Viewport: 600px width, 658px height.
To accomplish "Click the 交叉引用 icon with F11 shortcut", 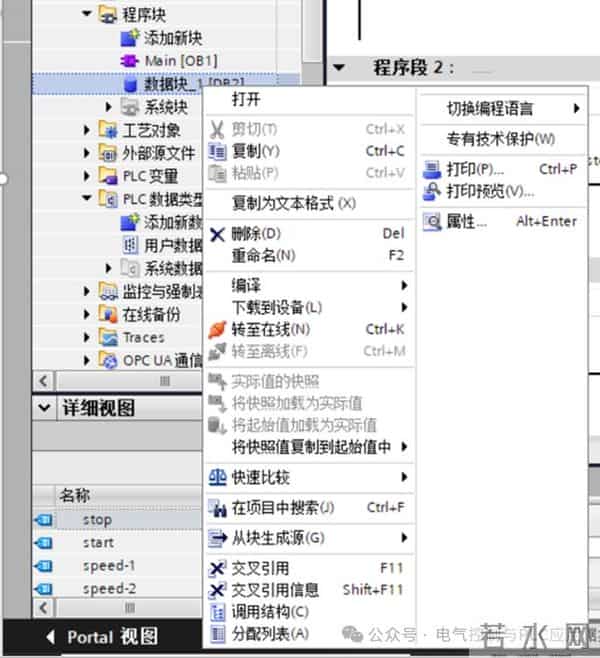I will pos(217,569).
